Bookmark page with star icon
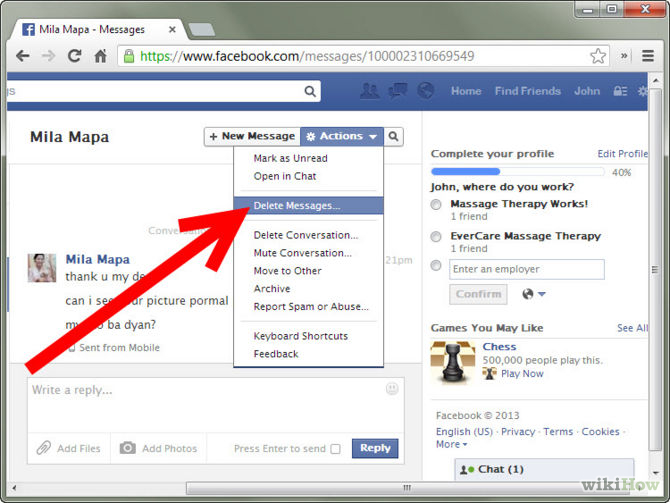The image size is (670, 503). pos(597,56)
